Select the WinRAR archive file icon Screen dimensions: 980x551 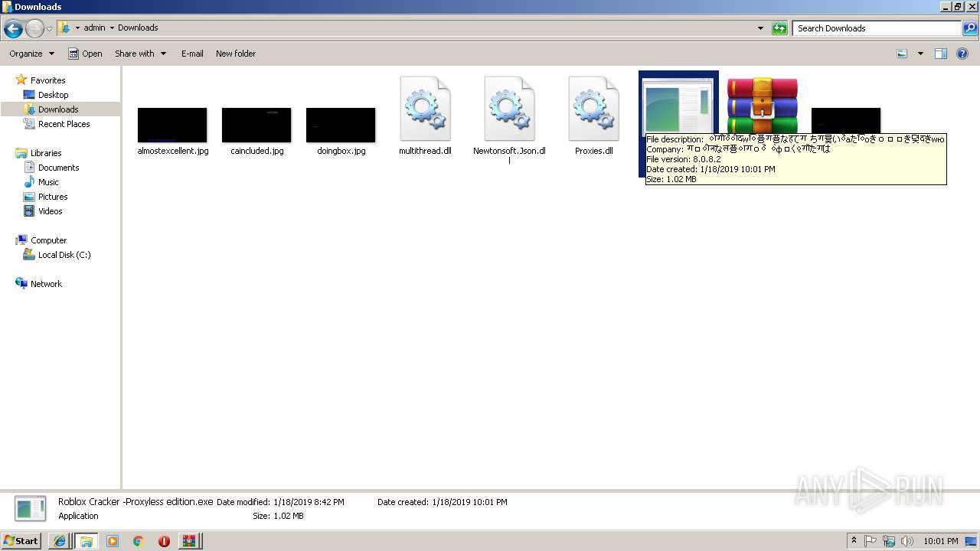point(763,105)
